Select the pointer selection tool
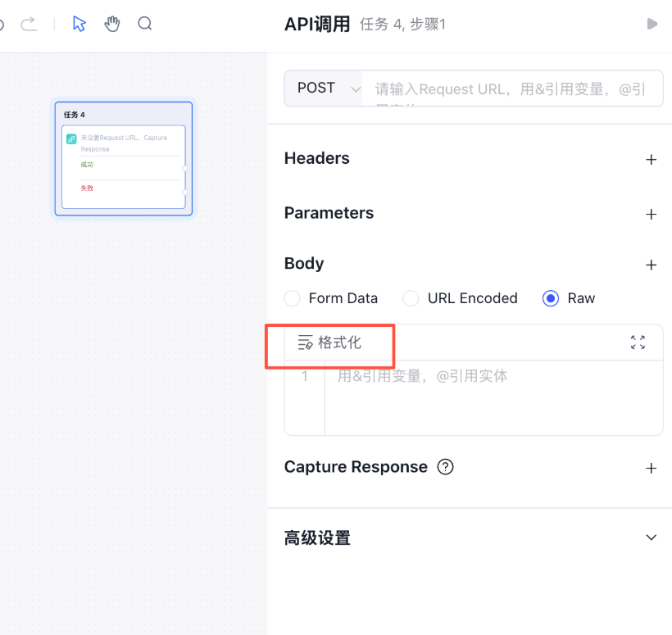 [x=79, y=24]
